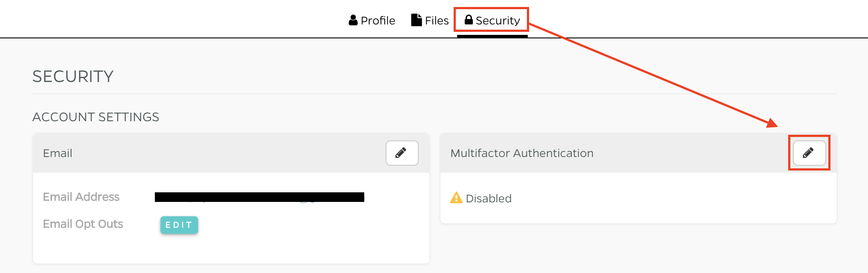This screenshot has height=273, width=868.
Task: Click the Email Opt Outs label
Action: [83, 224]
